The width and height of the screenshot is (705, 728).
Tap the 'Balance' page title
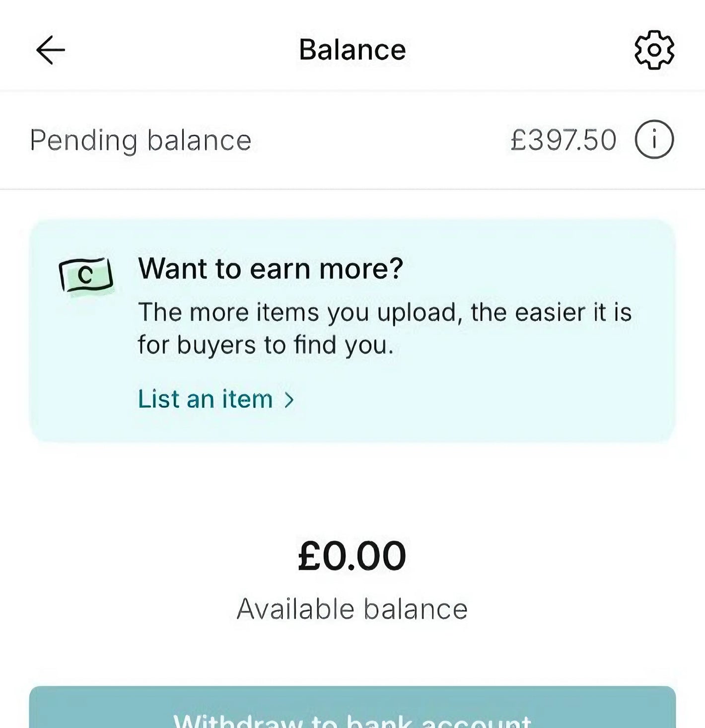point(352,50)
